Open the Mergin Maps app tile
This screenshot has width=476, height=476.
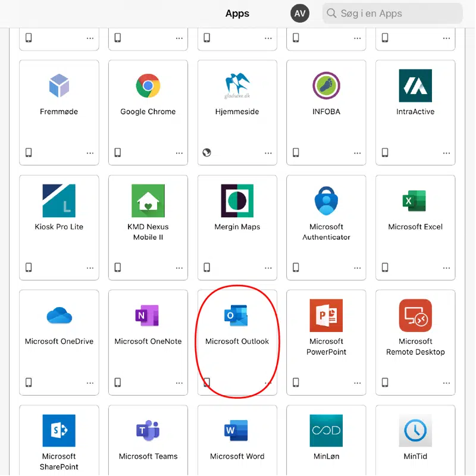point(237,201)
